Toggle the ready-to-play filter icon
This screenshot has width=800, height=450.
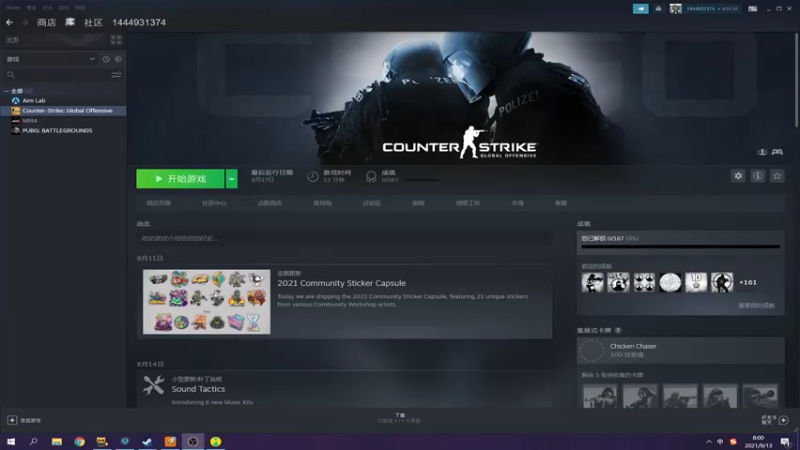coord(118,59)
